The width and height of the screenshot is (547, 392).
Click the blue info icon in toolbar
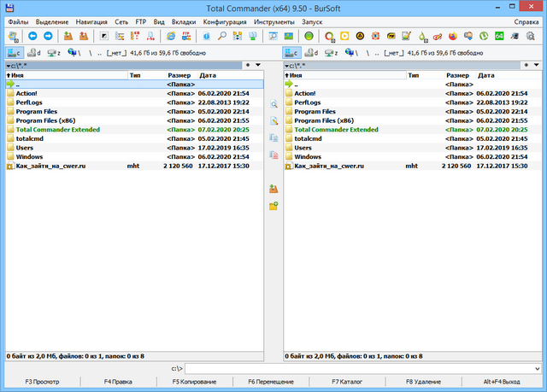[206, 37]
